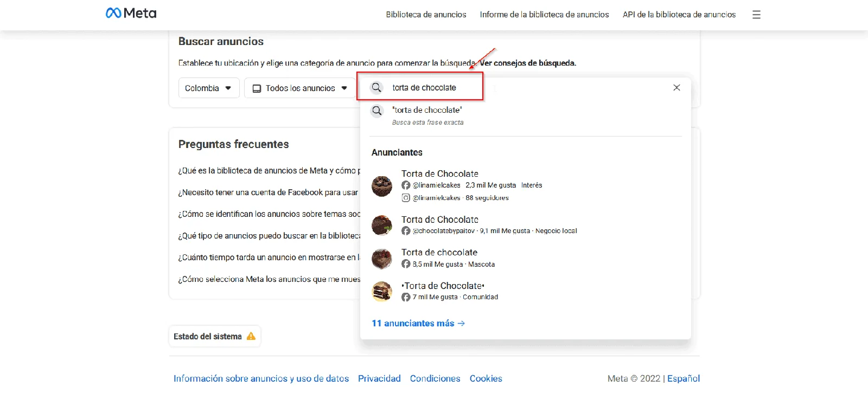The height and width of the screenshot is (399, 868).
Task: Select the @linamielcakes advertiser avatar
Action: (382, 186)
